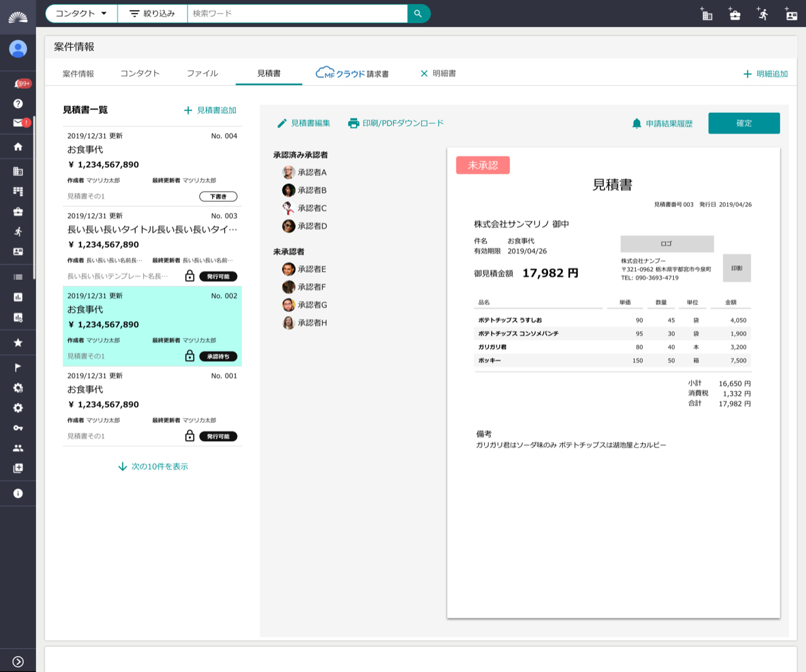Open notifications bell with 99+ badge
806x672 pixels.
click(x=19, y=84)
